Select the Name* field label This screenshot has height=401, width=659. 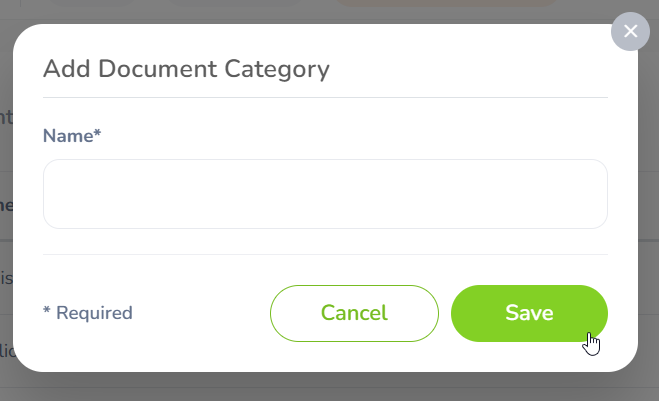coord(72,136)
